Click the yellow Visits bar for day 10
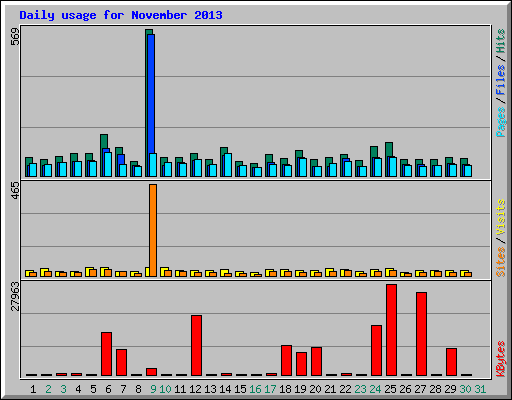Viewport: 512px width, 400px height. 164,269
